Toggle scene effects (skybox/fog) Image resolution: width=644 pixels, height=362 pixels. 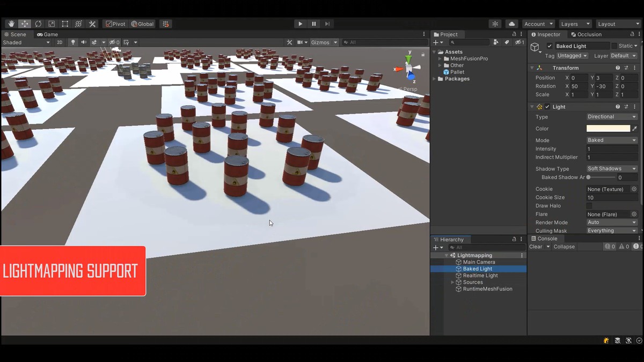[x=94, y=42]
